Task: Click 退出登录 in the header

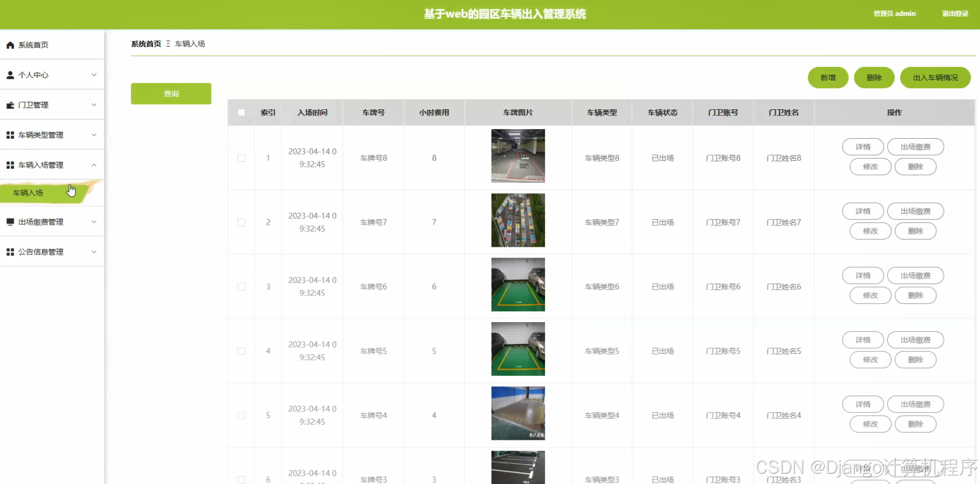Action: [x=955, y=14]
